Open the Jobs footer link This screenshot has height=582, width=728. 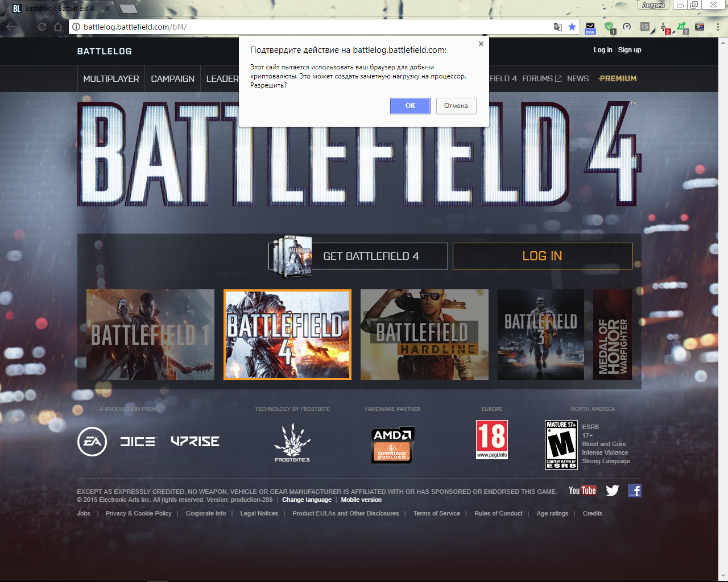pyautogui.click(x=84, y=513)
